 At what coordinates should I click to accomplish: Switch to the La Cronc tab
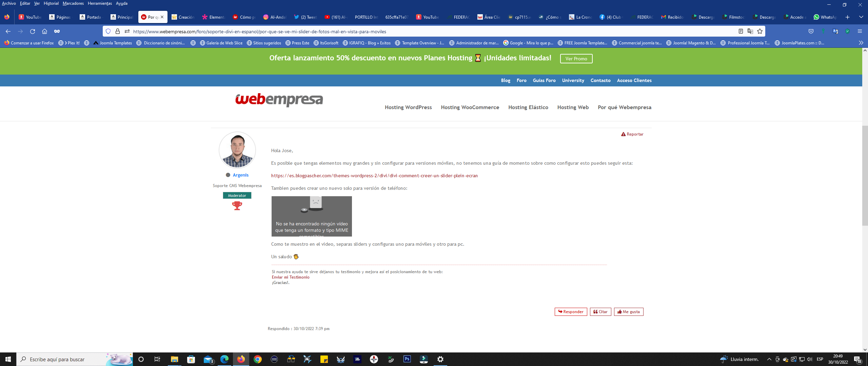click(x=580, y=17)
